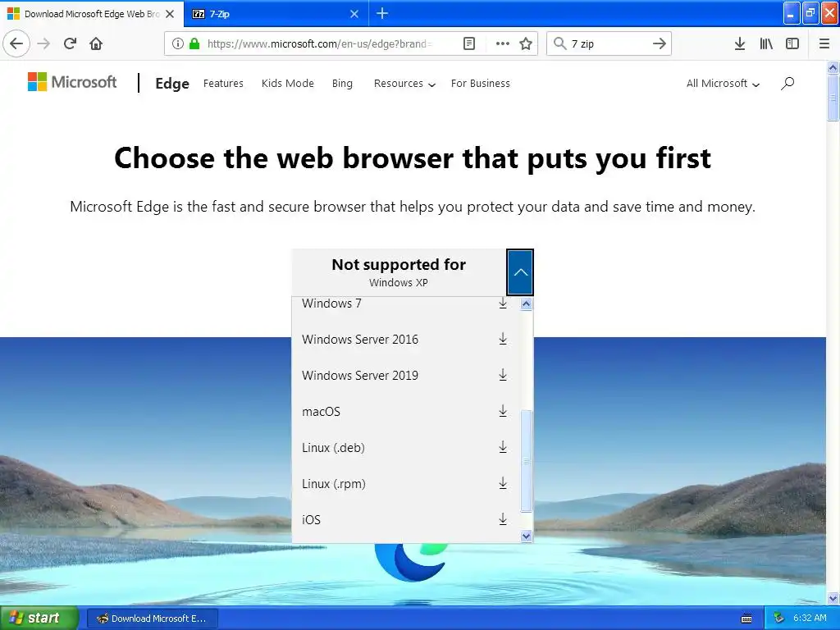Open the Kids Mode nav item
The width and height of the screenshot is (840, 630).
(x=288, y=84)
